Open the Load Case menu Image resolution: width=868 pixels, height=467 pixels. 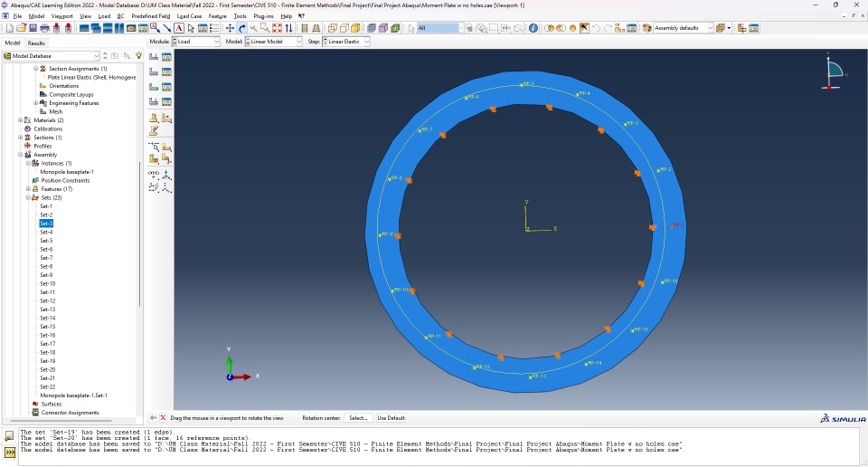pos(189,16)
